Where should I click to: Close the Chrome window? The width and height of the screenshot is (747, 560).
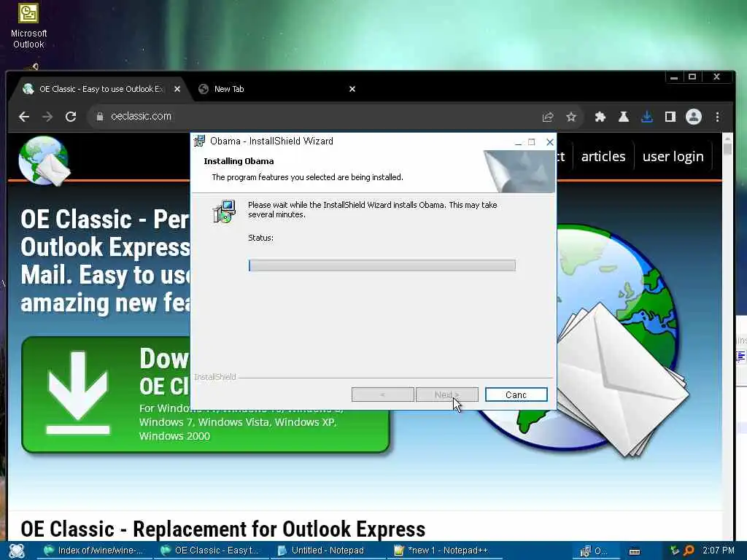point(716,77)
